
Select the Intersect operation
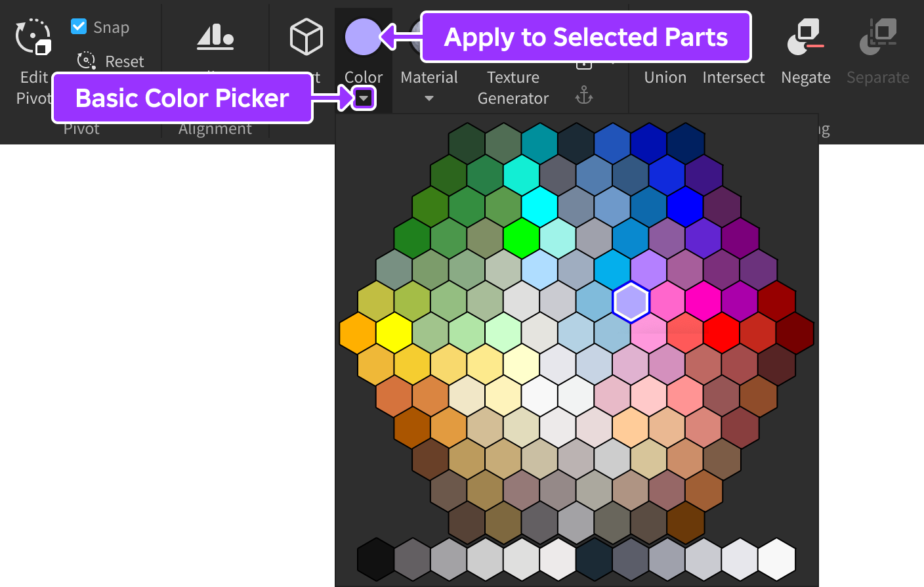pyautogui.click(x=733, y=36)
